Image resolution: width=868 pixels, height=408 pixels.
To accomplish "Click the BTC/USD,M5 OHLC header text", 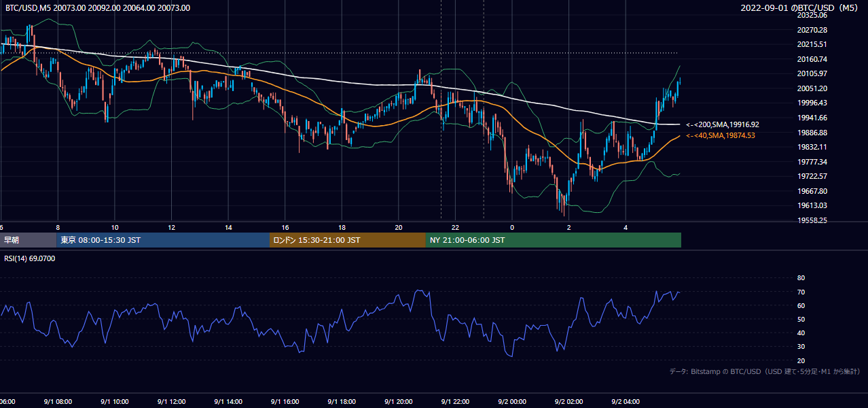I will [x=98, y=8].
